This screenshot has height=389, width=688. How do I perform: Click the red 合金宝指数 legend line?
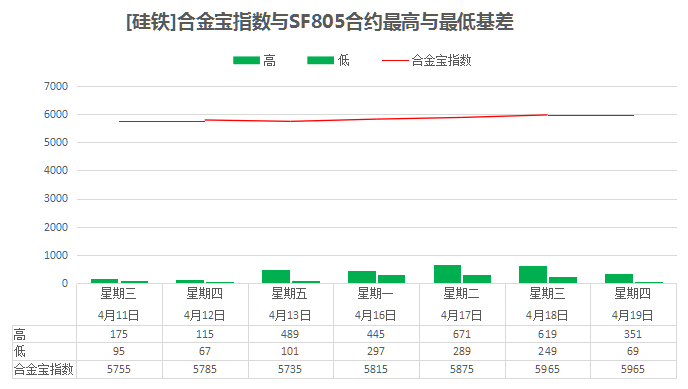pyautogui.click(x=395, y=61)
